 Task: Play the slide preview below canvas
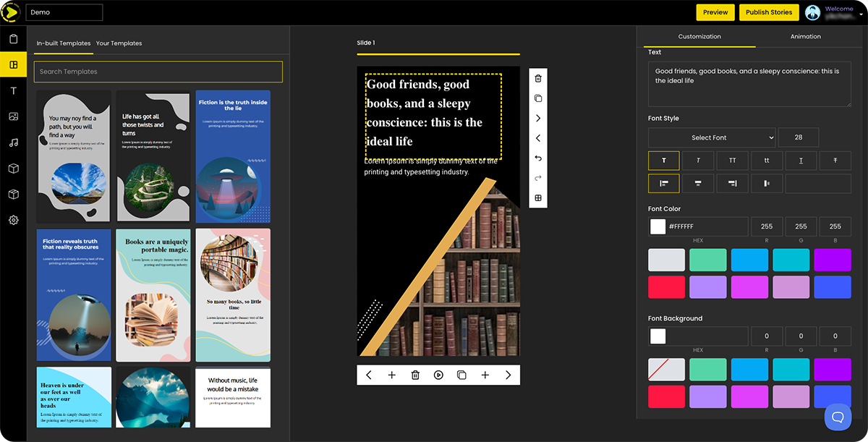point(438,375)
